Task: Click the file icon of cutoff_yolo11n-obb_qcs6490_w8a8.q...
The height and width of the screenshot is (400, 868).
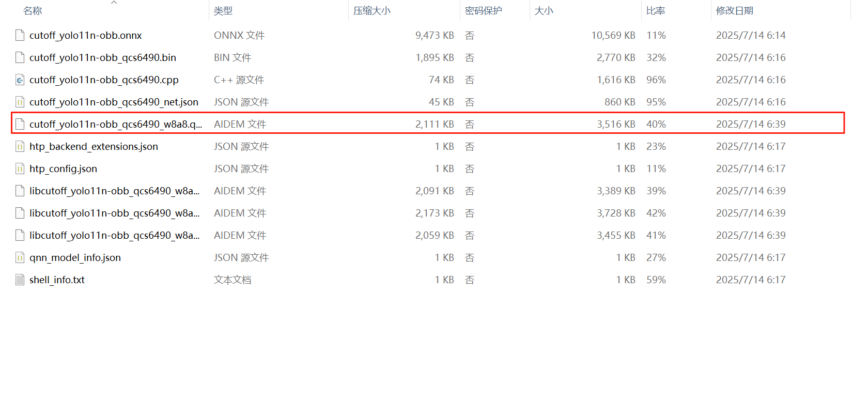Action: (x=20, y=124)
